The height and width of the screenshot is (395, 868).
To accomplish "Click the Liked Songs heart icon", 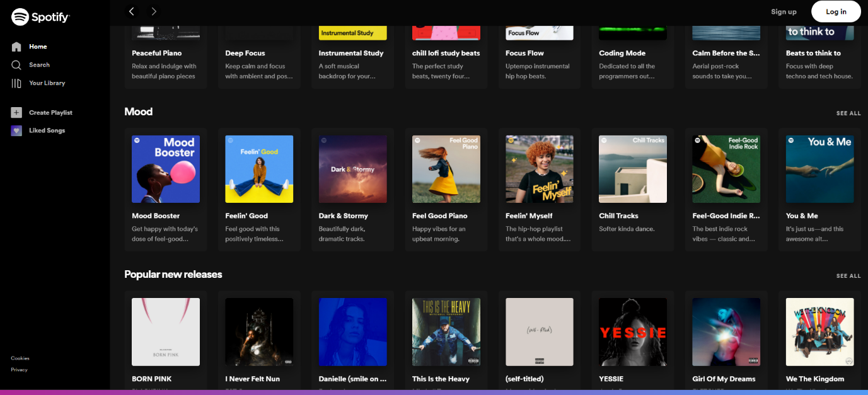I will pyautogui.click(x=16, y=130).
